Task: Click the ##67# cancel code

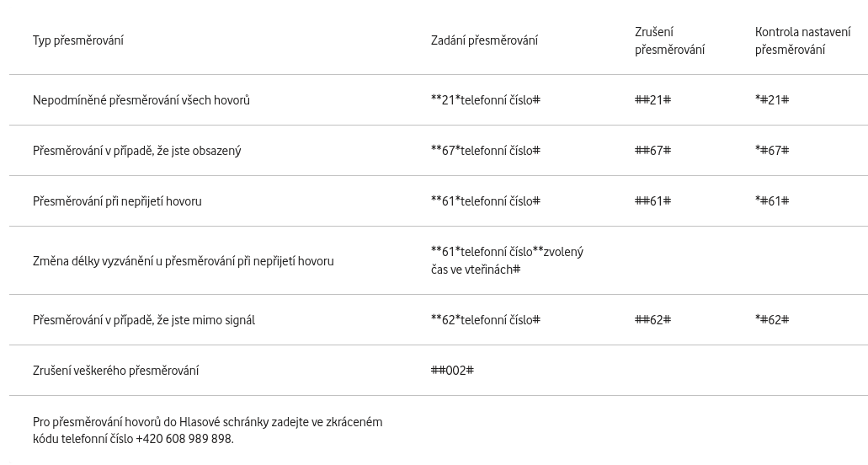Action: point(652,151)
